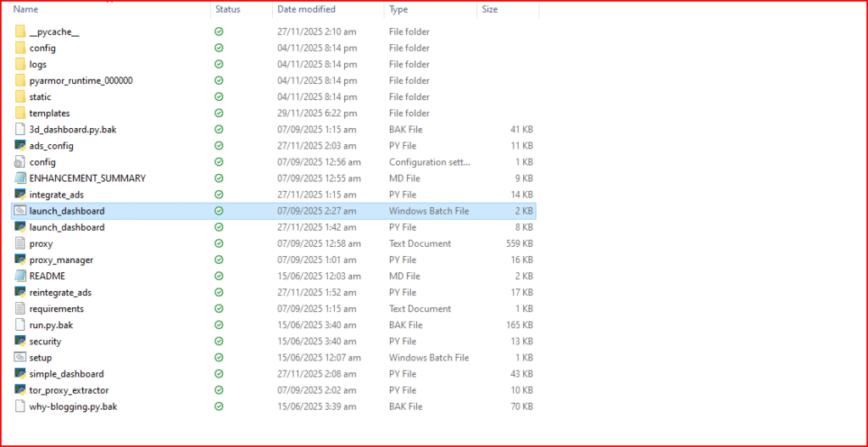Click the setup batch file icon
This screenshot has height=447, width=868.
20,357
